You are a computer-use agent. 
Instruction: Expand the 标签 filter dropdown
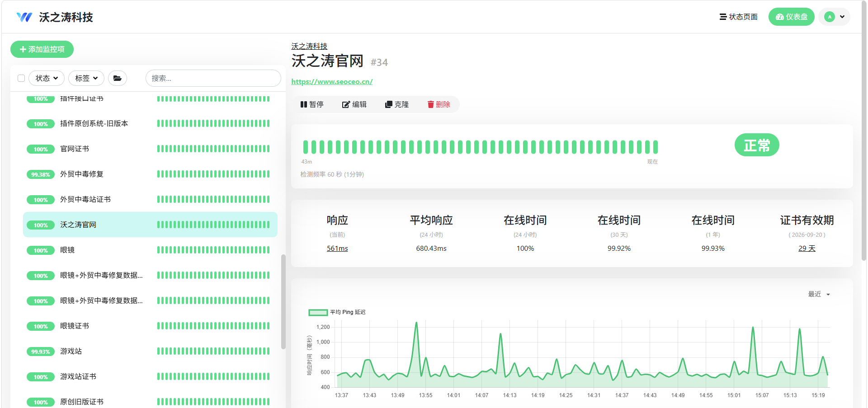pyautogui.click(x=86, y=78)
